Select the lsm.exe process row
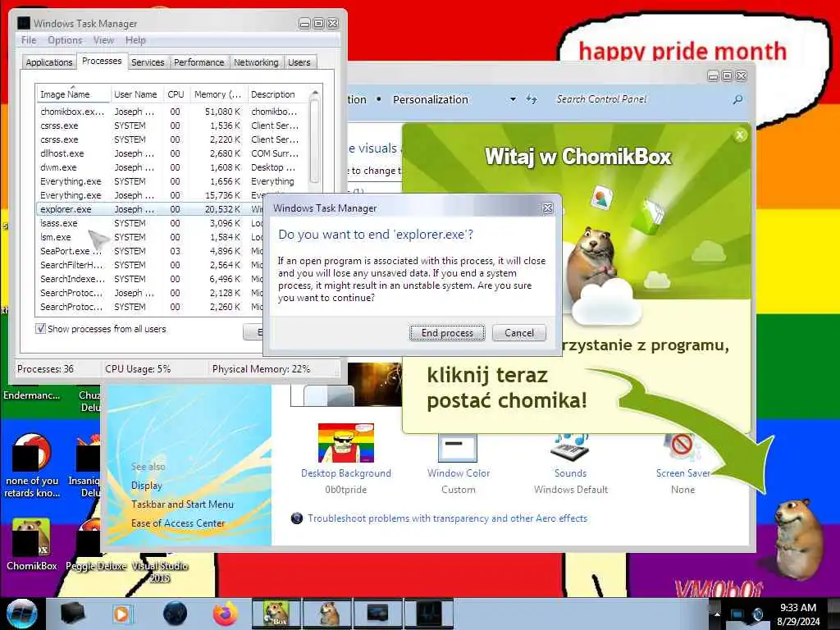Viewport: 840px width, 630px height. pos(150,237)
